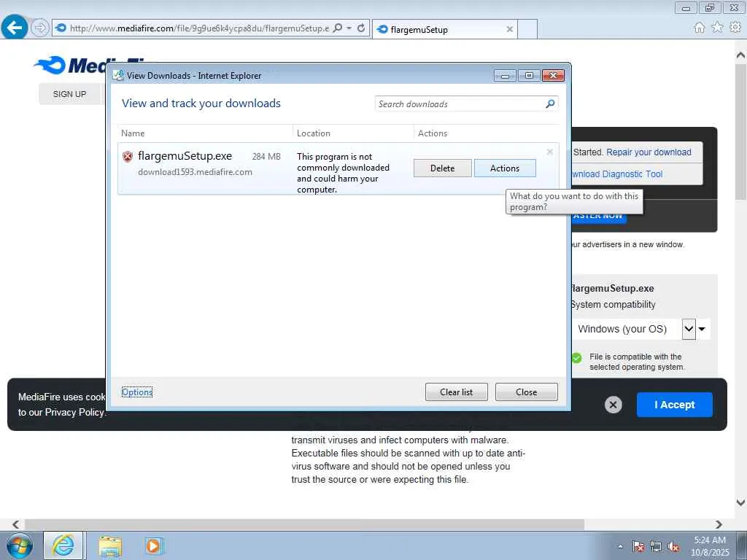The height and width of the screenshot is (560, 747).
Task: Select the flargemuSetup browser tab
Action: click(x=444, y=29)
